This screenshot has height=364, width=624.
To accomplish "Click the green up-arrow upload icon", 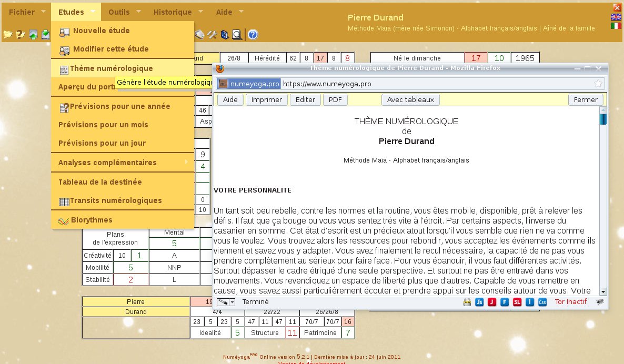I will (33, 35).
